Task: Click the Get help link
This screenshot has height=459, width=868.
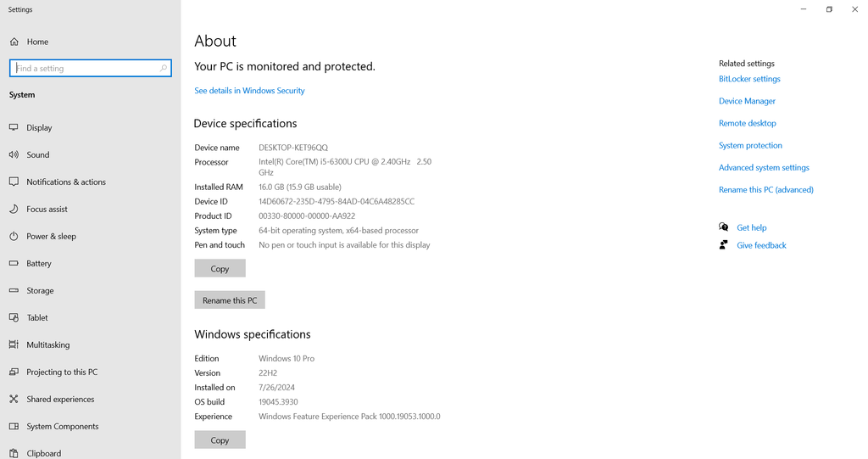Action: point(751,227)
